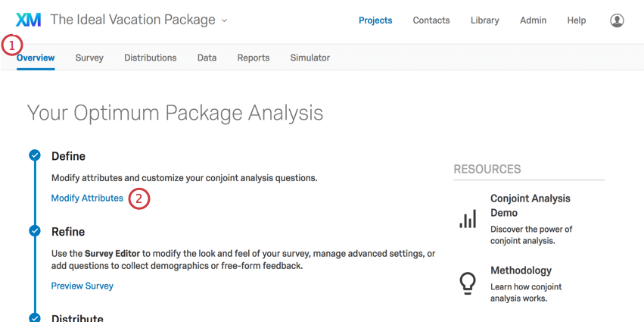Go to the Data tab
This screenshot has width=644, height=322.
[x=207, y=58]
